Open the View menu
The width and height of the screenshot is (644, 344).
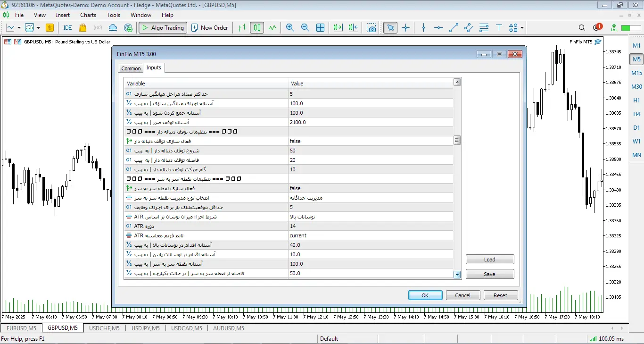[x=40, y=15]
